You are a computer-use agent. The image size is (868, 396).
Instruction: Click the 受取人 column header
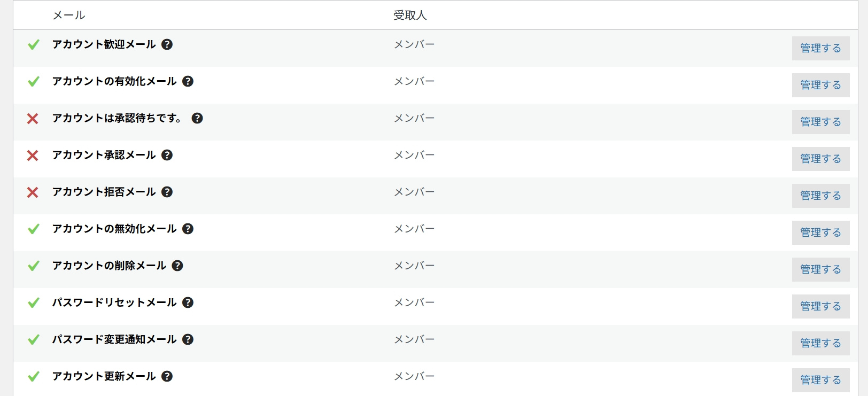click(x=410, y=15)
